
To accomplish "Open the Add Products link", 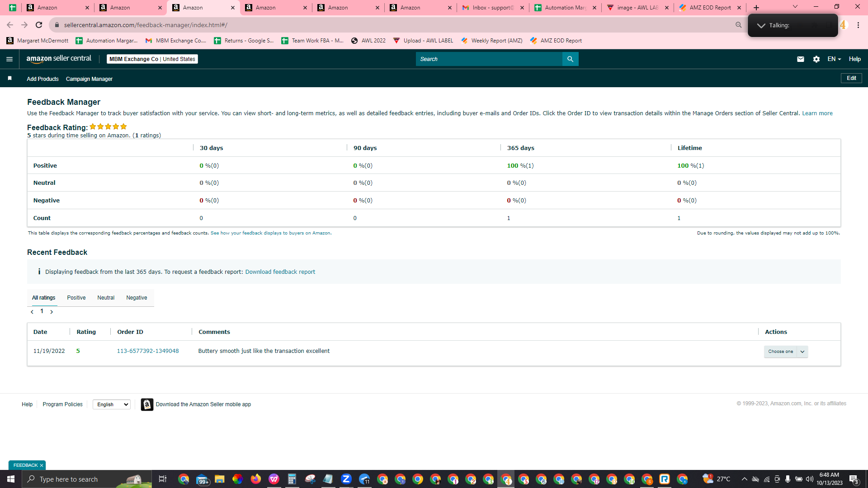I will click(42, 79).
